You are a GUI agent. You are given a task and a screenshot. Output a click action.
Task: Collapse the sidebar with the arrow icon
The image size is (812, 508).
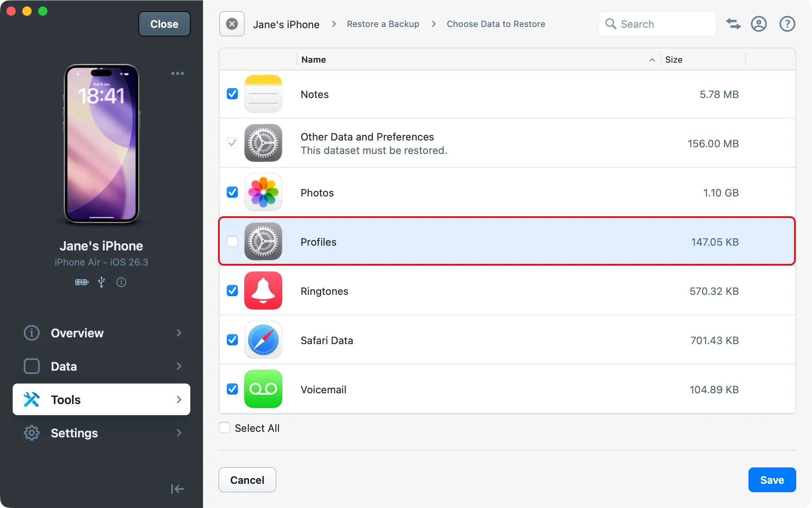point(177,489)
